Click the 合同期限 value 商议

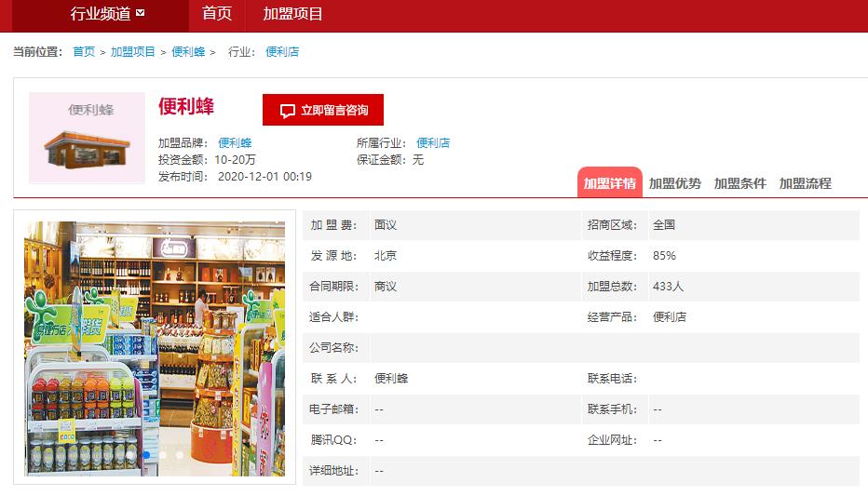tap(386, 287)
